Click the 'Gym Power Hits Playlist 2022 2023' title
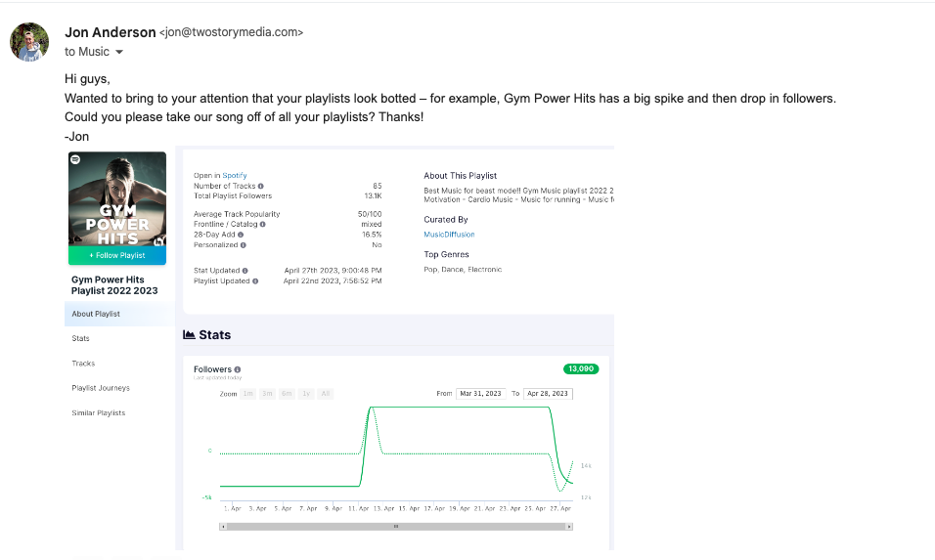This screenshot has height=560, width=935. point(114,285)
